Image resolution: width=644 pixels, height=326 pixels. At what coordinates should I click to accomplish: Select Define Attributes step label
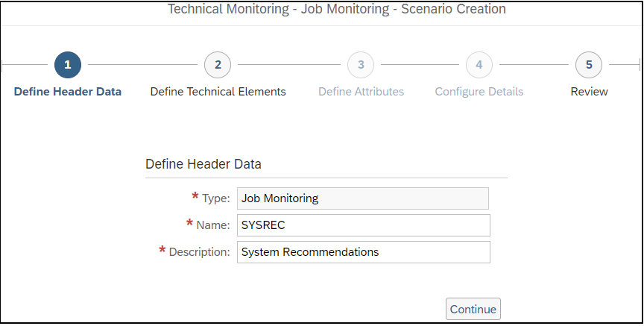pyautogui.click(x=361, y=91)
